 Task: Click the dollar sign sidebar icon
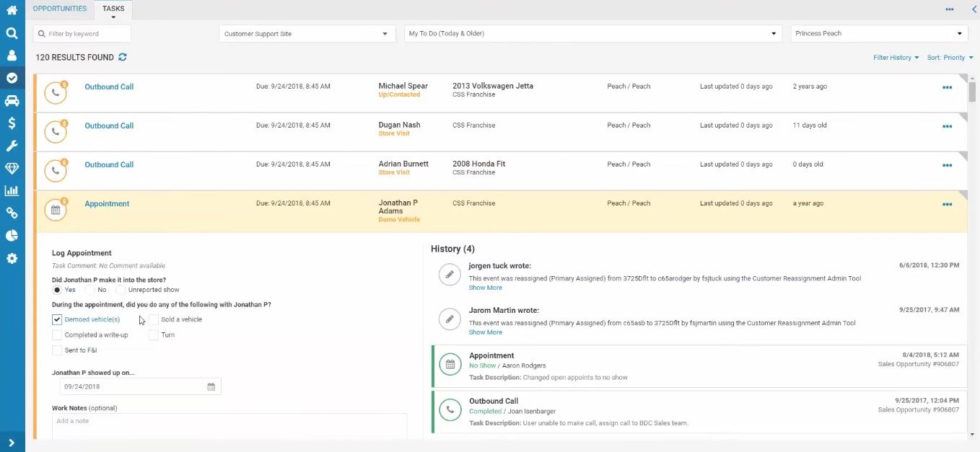tap(12, 123)
